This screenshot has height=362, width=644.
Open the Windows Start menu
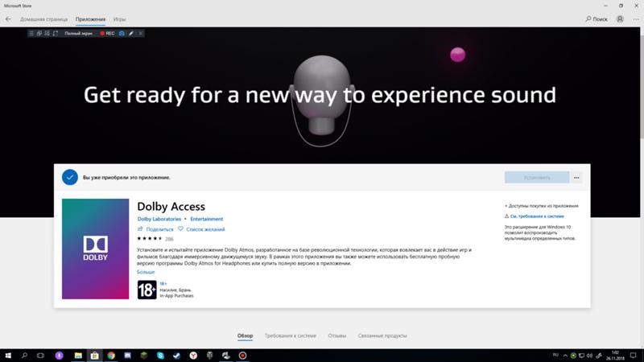point(8,356)
